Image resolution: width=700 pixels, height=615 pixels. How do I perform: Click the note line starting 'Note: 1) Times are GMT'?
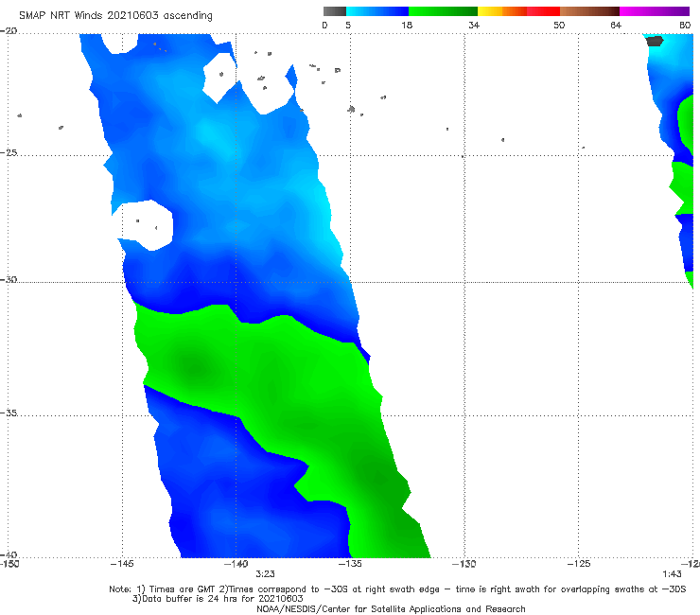pos(397,589)
